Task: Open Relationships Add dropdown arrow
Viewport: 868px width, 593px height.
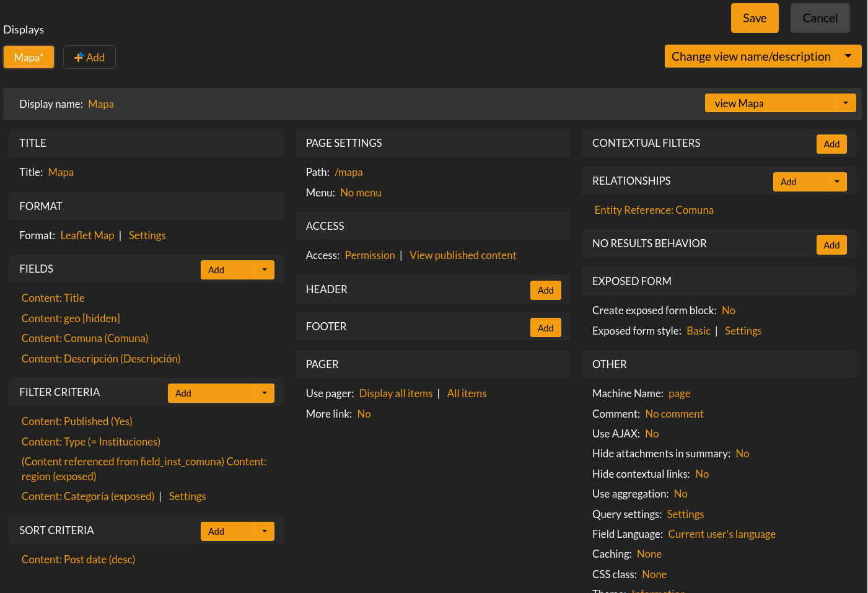Action: [837, 182]
